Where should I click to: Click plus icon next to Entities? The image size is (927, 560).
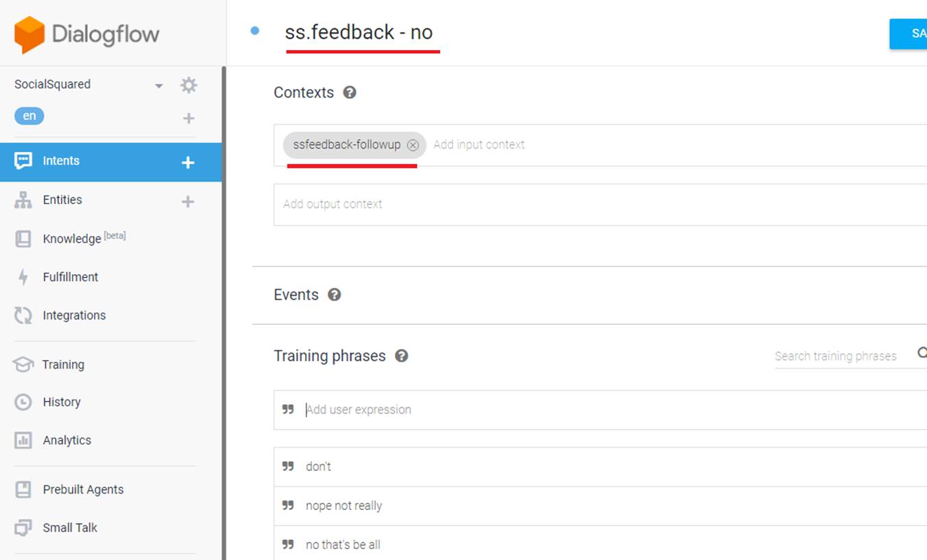188,202
